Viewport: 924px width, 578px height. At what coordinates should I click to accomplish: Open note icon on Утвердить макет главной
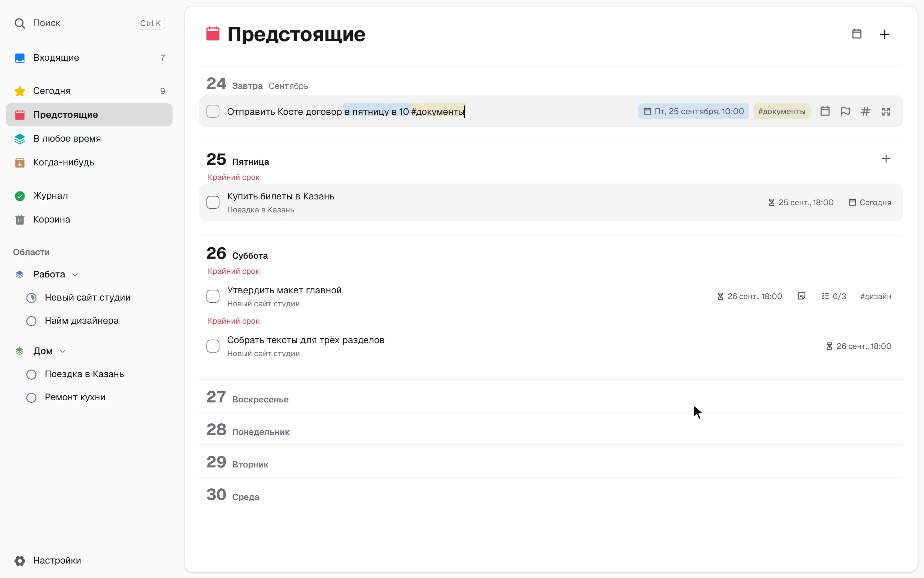pos(801,296)
